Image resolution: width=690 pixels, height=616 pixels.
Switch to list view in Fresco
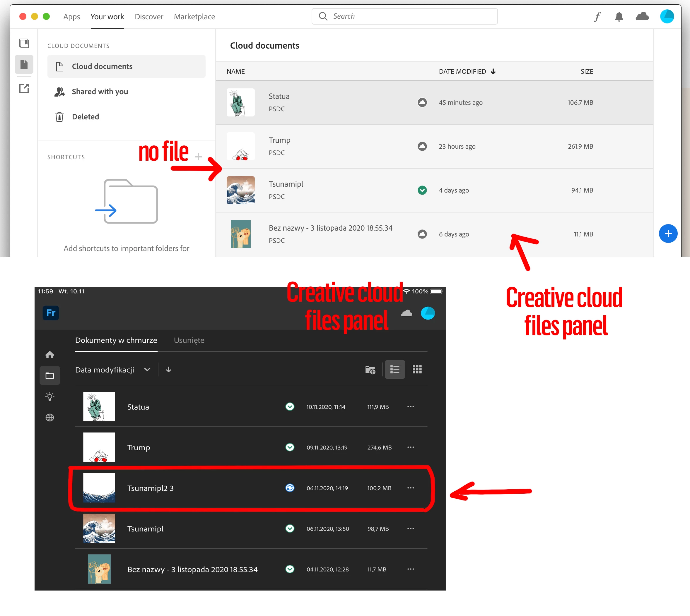[394, 370]
